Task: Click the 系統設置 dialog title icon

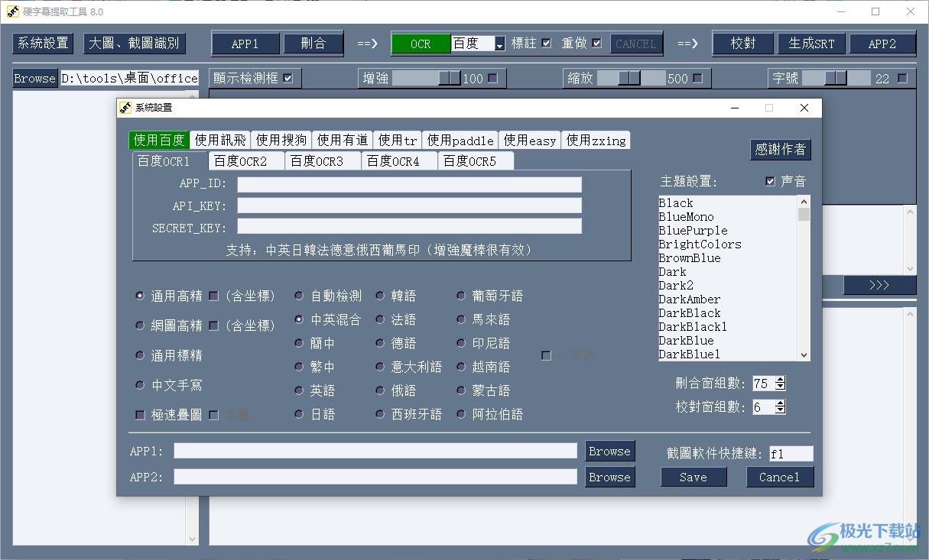Action: 125,108
